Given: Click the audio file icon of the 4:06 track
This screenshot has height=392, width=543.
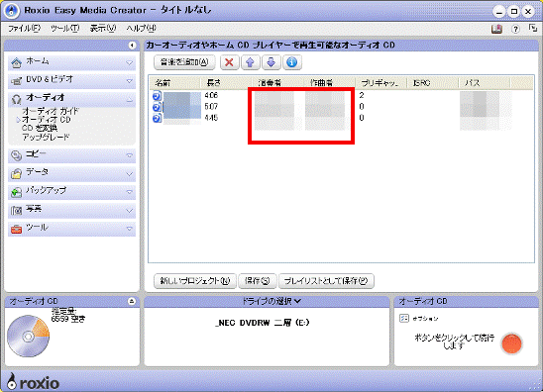Looking at the screenshot, I should pos(157,95).
